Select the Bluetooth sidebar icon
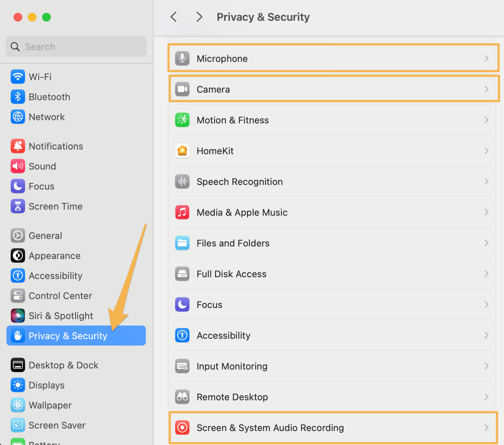 pos(18,97)
